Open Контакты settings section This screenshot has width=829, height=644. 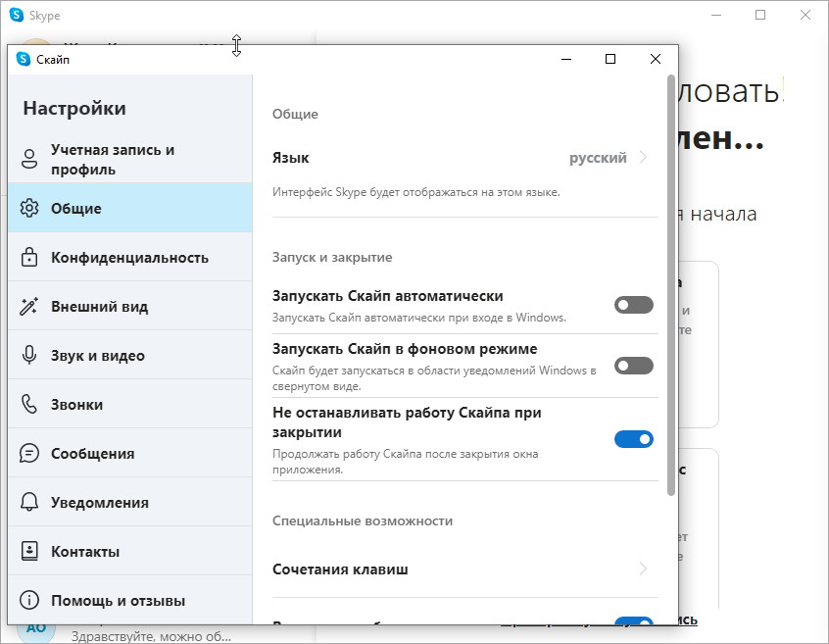tap(130, 551)
